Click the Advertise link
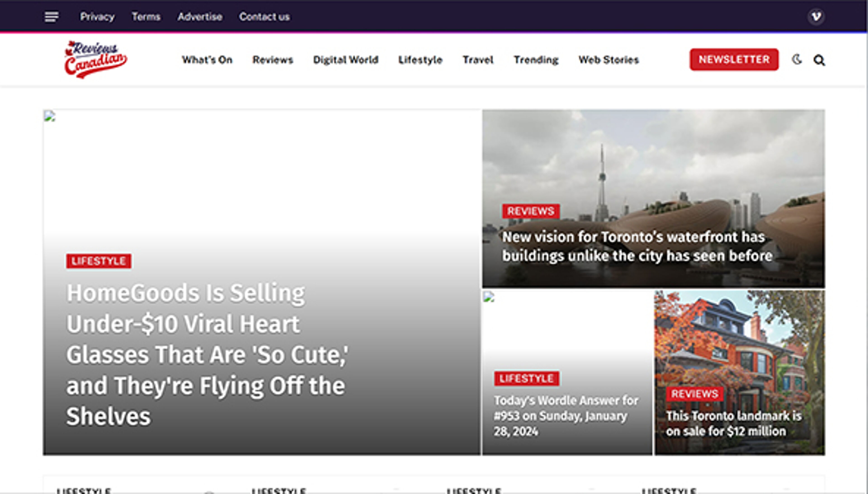The height and width of the screenshot is (494, 868). [x=200, y=17]
